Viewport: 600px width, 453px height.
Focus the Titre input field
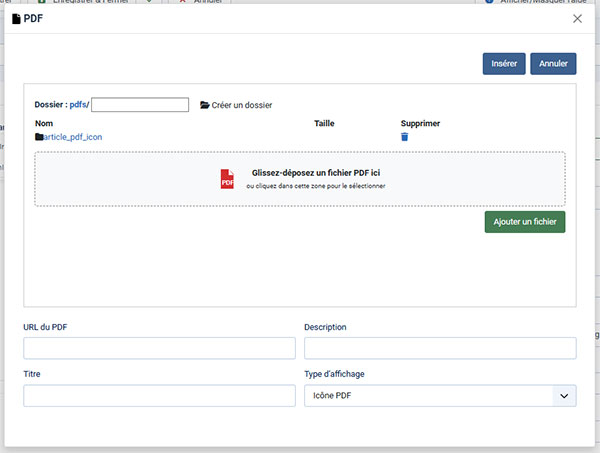(159, 396)
